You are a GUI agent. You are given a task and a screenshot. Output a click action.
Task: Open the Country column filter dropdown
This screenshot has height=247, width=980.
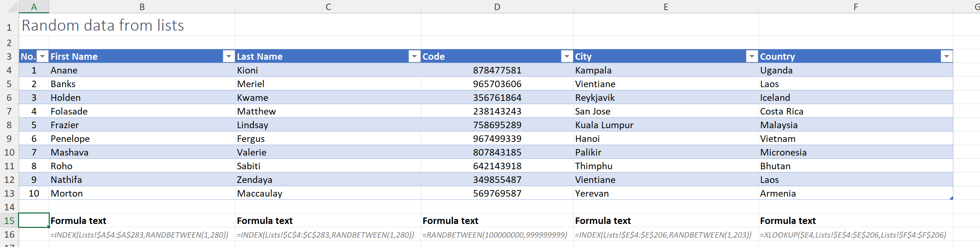point(946,57)
